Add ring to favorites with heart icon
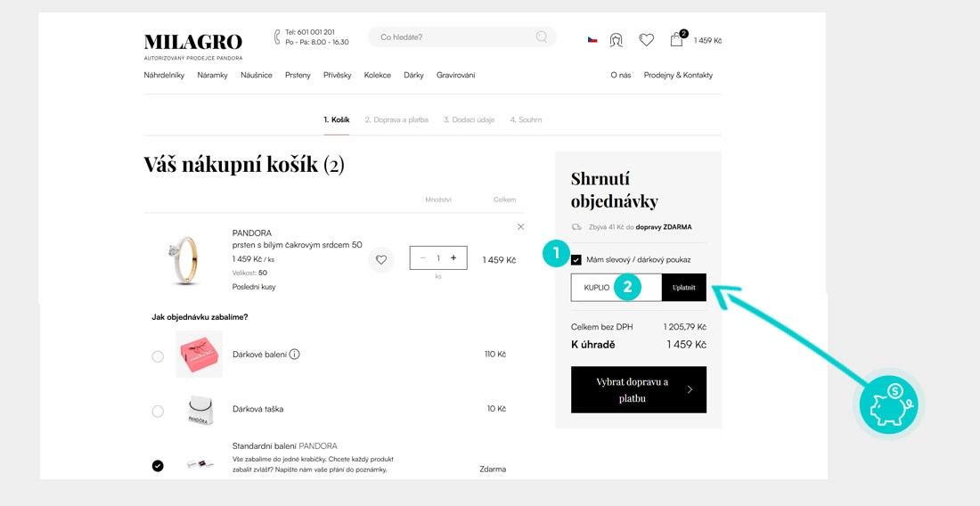The height and width of the screenshot is (506, 980). [380, 260]
